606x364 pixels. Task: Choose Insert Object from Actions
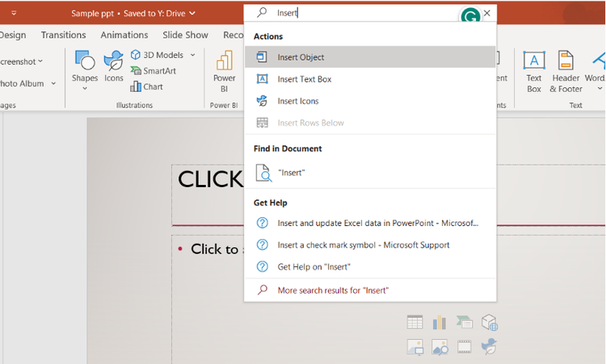pos(370,57)
